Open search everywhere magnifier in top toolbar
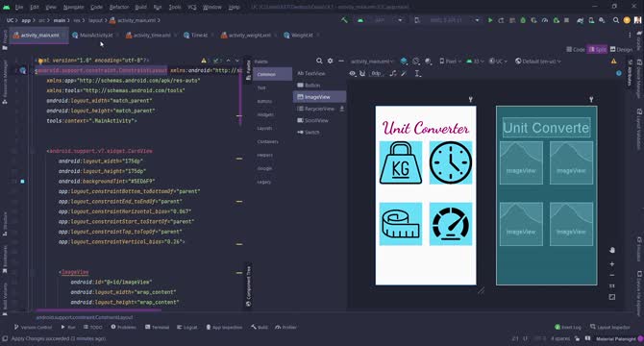 (x=616, y=20)
